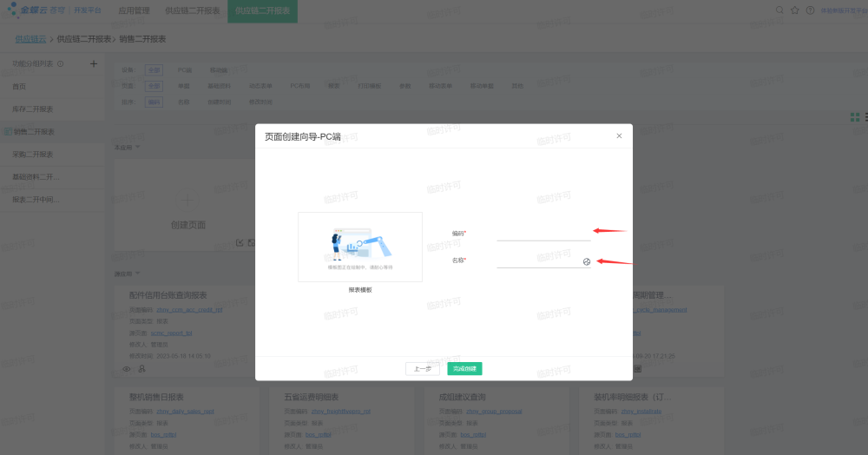Click the star favorites icon
The image size is (868, 455).
[x=795, y=10]
